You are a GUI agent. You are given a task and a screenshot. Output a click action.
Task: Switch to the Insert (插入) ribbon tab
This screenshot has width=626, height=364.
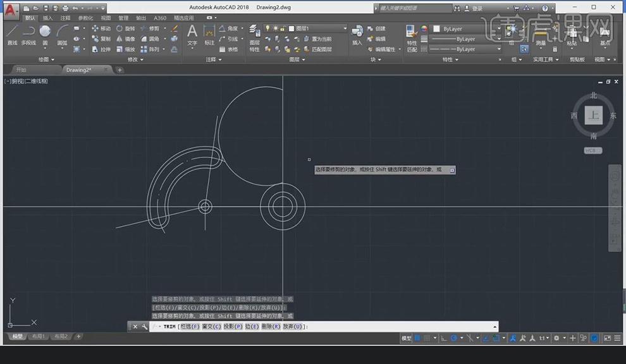coord(47,18)
